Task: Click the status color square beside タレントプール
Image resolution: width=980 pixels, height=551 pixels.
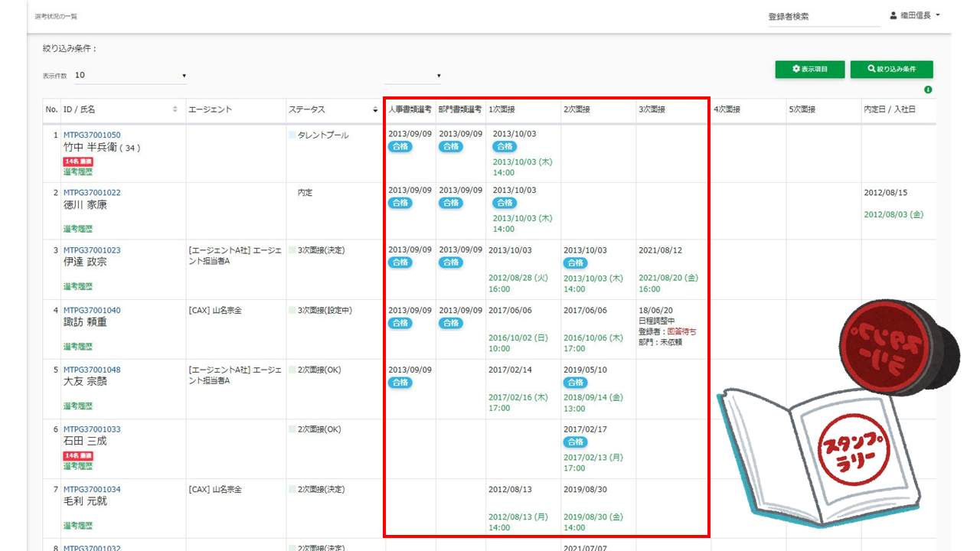Action: [292, 135]
